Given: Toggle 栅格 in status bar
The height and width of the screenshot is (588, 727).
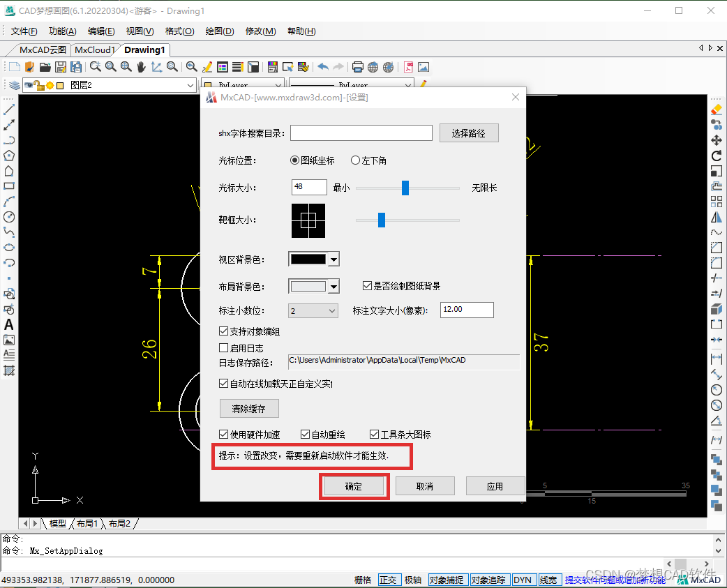Looking at the screenshot, I should 363,580.
